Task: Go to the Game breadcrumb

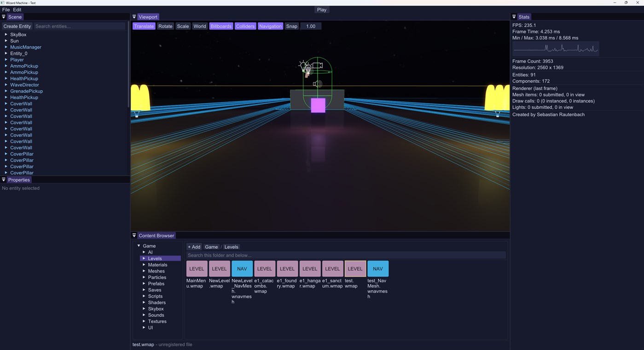Action: click(x=211, y=247)
